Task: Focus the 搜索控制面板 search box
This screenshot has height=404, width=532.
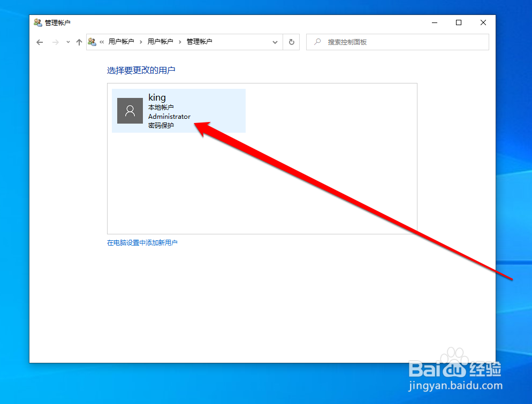Action: point(398,42)
